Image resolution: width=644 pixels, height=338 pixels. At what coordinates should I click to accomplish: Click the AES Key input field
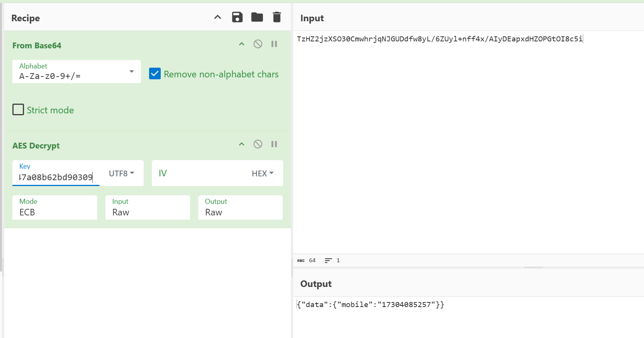pos(56,177)
